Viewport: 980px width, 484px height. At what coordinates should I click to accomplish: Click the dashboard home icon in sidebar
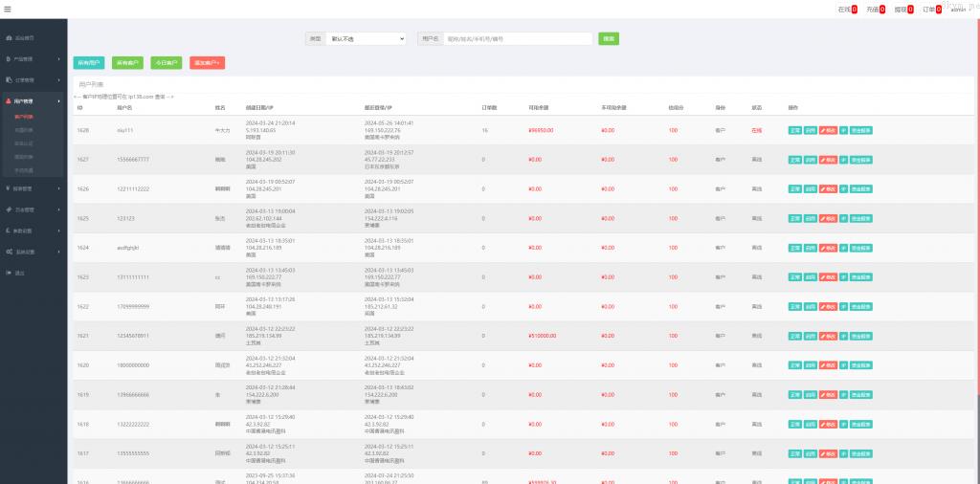click(10, 37)
